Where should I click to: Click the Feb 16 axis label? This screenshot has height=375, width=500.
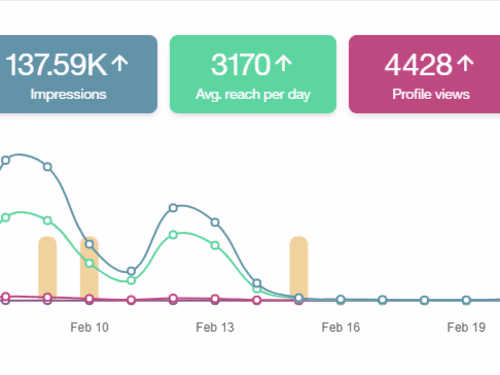click(x=341, y=327)
